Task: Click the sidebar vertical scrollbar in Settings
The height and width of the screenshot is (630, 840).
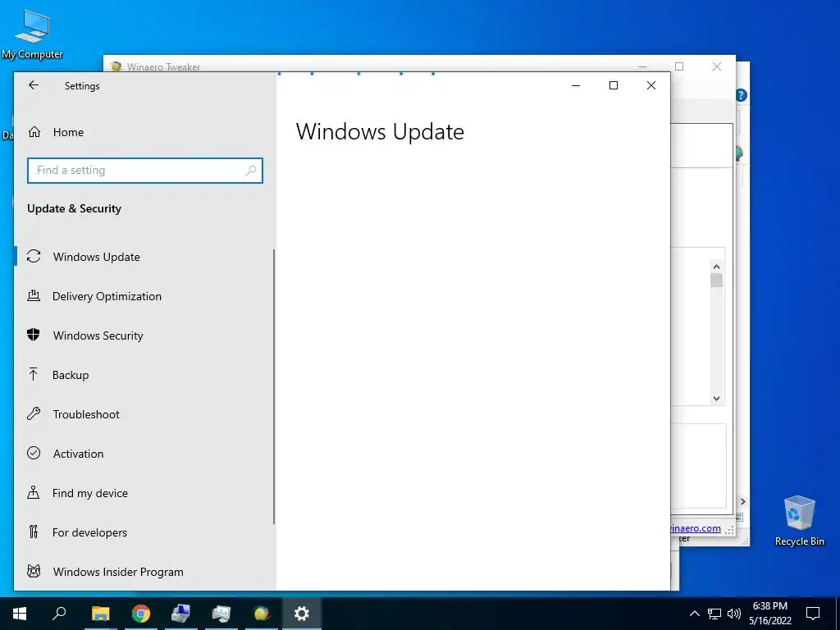Action: 274,387
